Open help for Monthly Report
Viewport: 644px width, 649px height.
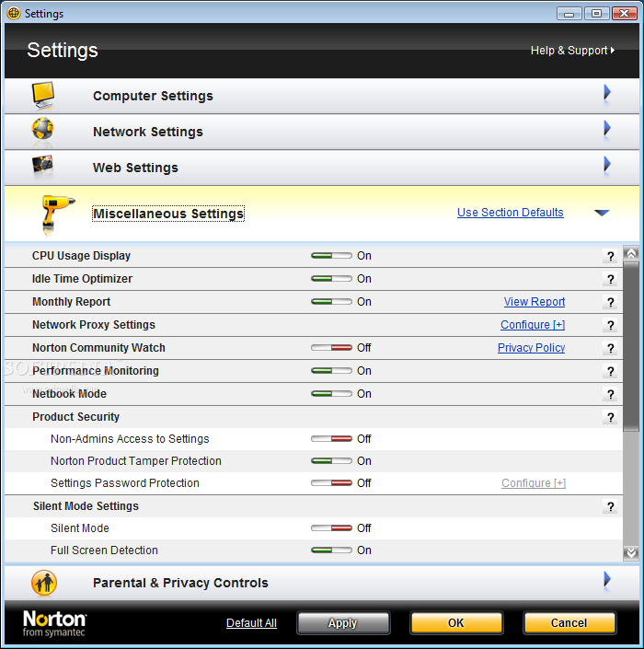coord(610,302)
